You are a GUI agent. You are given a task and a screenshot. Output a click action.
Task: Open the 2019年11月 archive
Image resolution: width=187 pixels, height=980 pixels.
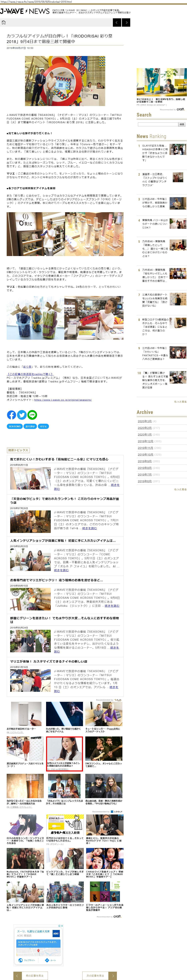(x=145, y=448)
